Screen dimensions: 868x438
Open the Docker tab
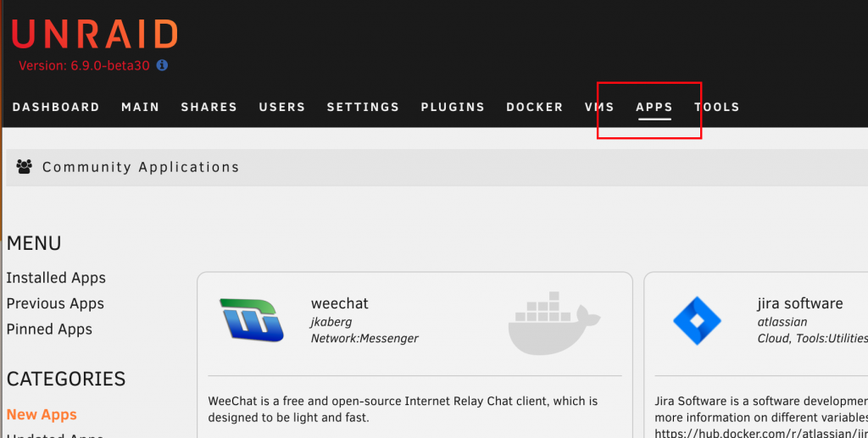(x=534, y=108)
